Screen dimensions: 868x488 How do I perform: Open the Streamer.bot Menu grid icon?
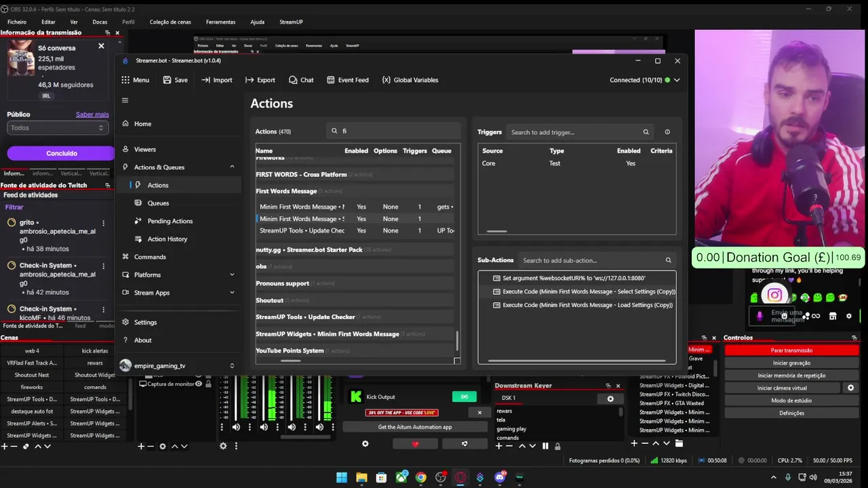pos(125,80)
